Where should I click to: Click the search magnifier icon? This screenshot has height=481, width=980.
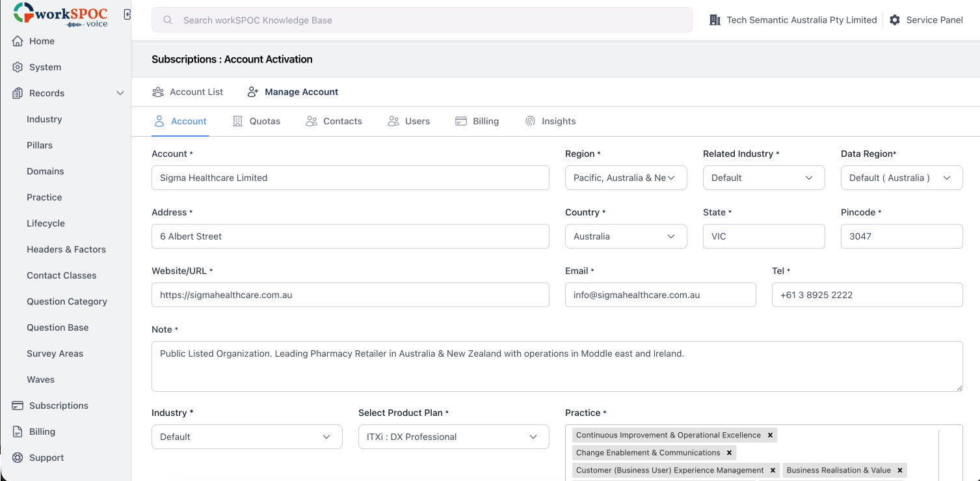point(168,20)
